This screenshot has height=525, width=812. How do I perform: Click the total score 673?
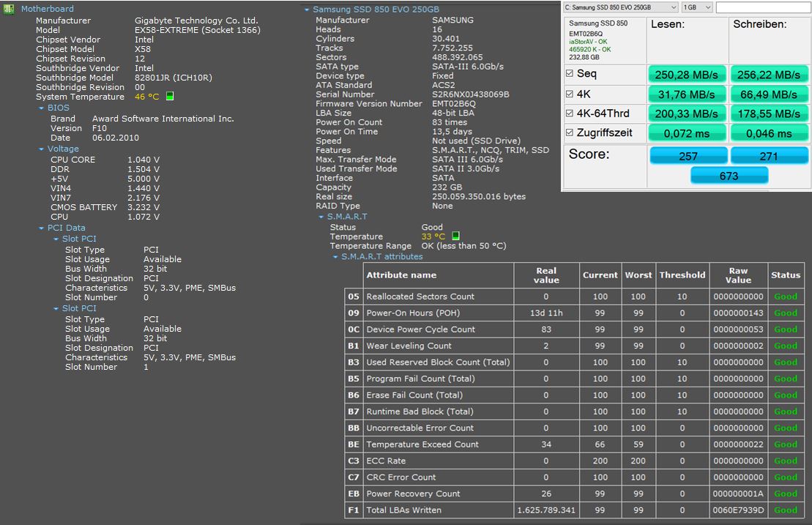pos(729,176)
